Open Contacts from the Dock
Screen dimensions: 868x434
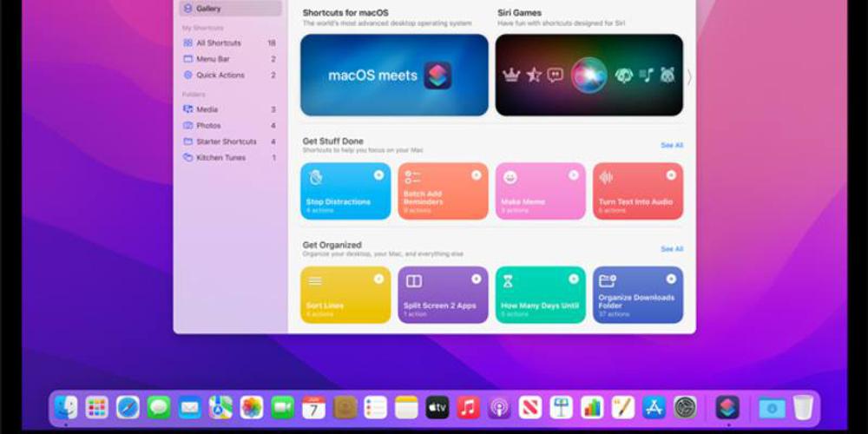pos(345,407)
